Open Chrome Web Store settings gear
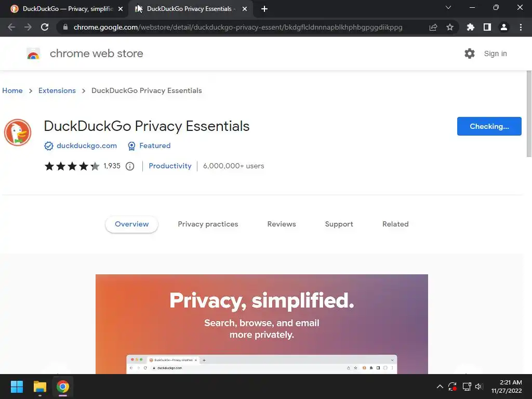This screenshot has width=532, height=399. 470,54
